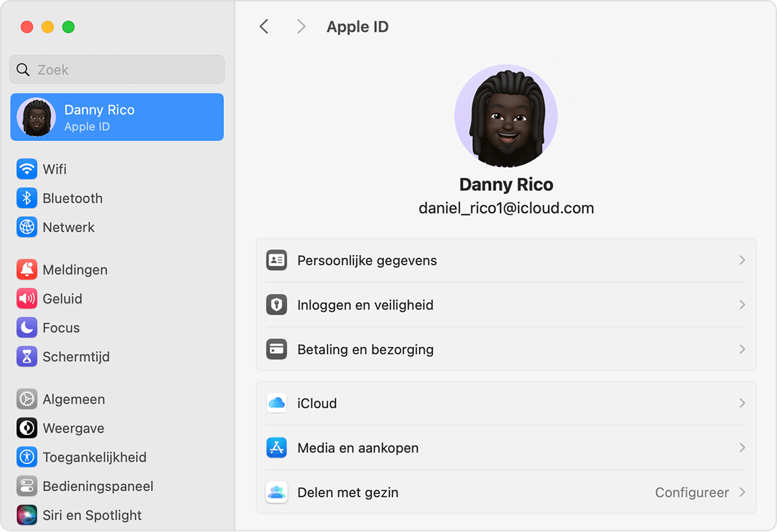Open Betaling en bezorging chevron
Screen dimensions: 777x532
coord(742,349)
